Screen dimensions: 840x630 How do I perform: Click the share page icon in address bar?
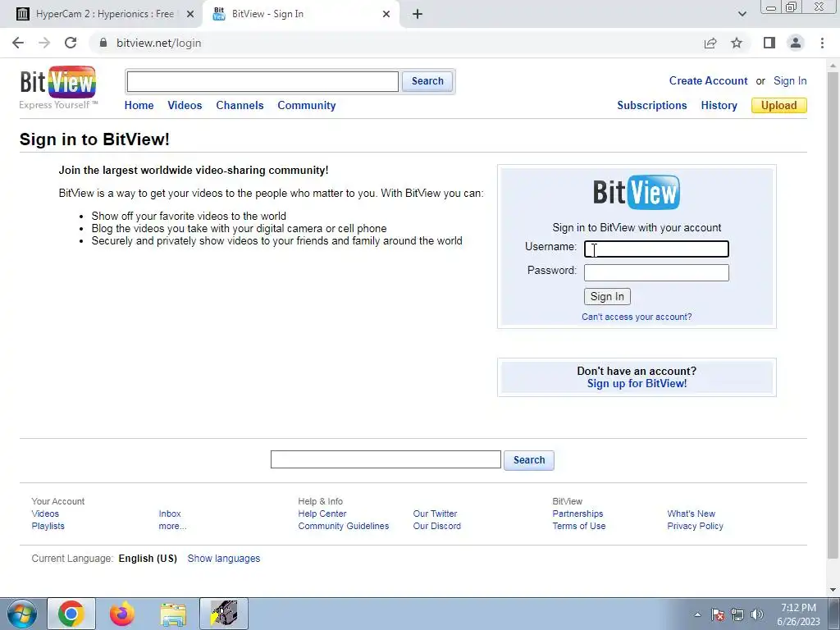point(710,43)
